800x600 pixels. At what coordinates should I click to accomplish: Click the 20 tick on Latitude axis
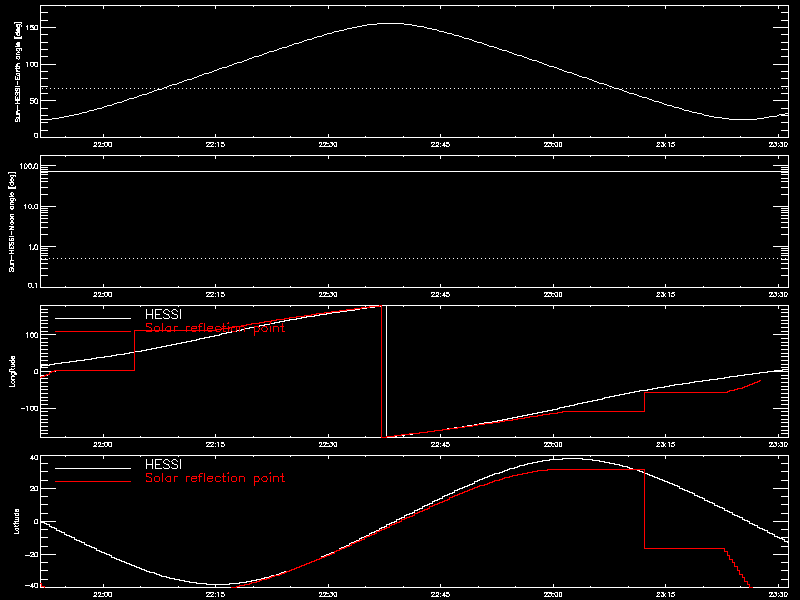pos(34,489)
